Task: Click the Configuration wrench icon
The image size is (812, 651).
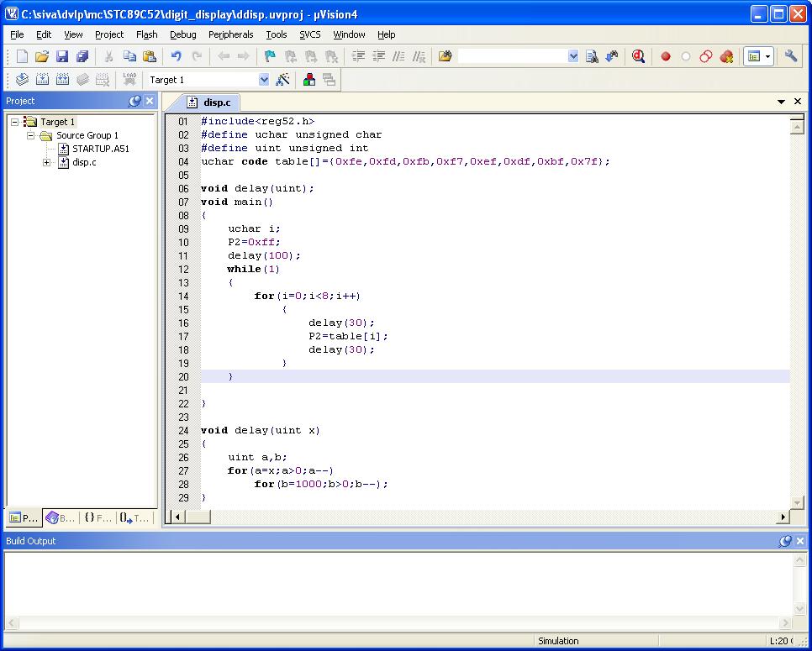Action: (789, 58)
